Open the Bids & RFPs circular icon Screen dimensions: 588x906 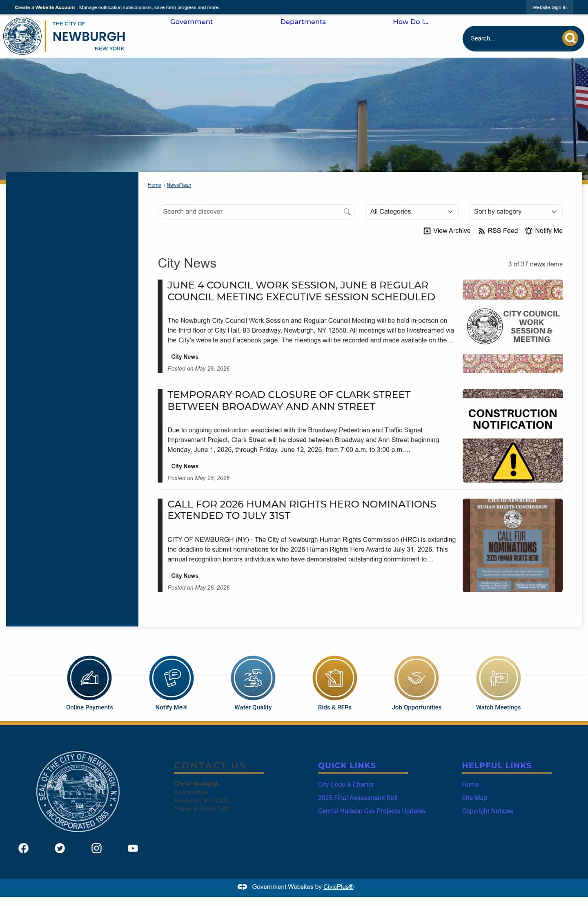tap(335, 678)
